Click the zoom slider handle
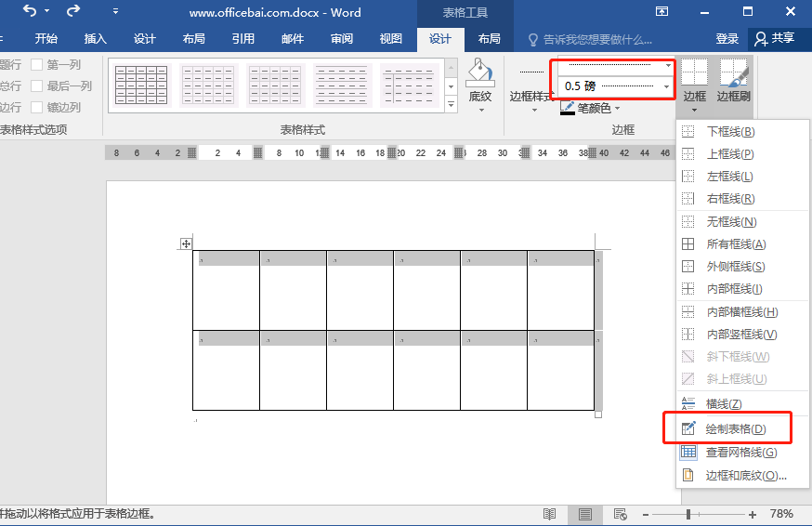This screenshot has width=812, height=526. (688, 514)
